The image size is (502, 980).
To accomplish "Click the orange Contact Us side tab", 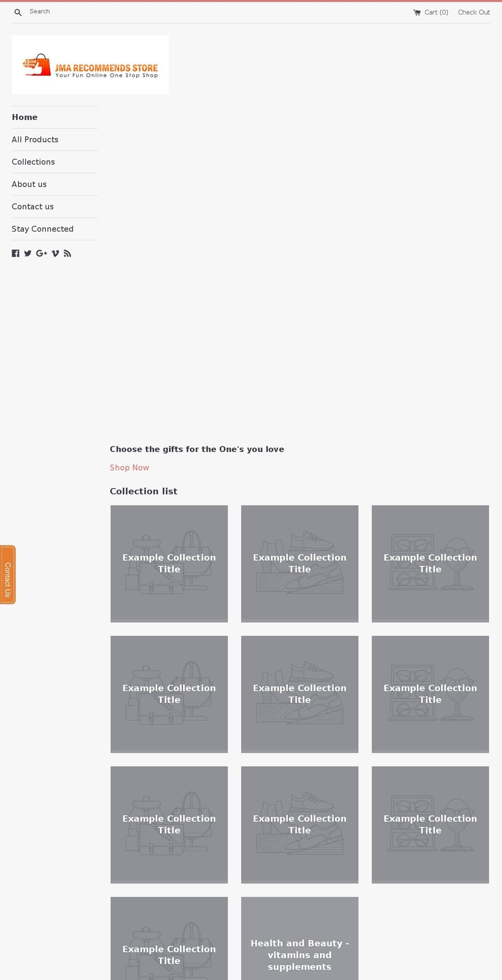I will tap(8, 575).
